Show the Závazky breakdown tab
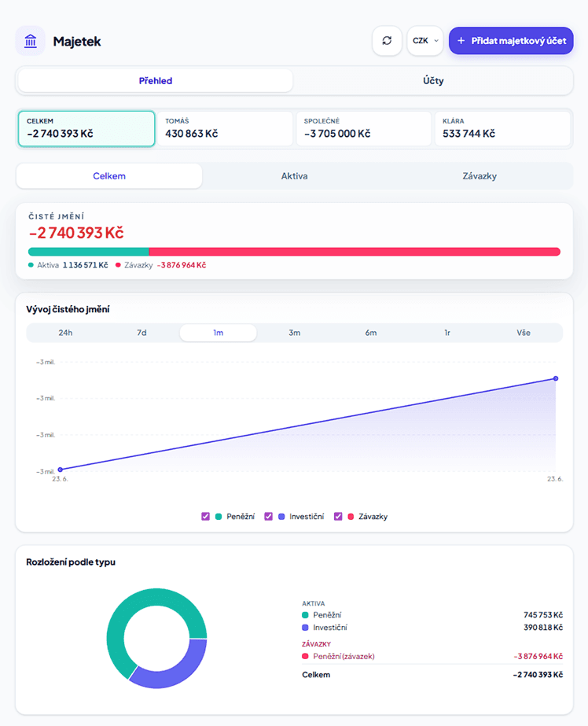 [480, 176]
